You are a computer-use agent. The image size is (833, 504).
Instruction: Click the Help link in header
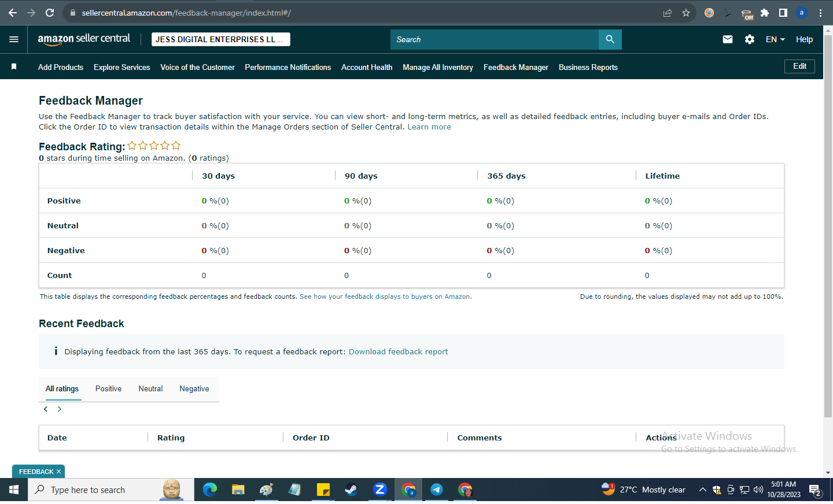(x=804, y=39)
